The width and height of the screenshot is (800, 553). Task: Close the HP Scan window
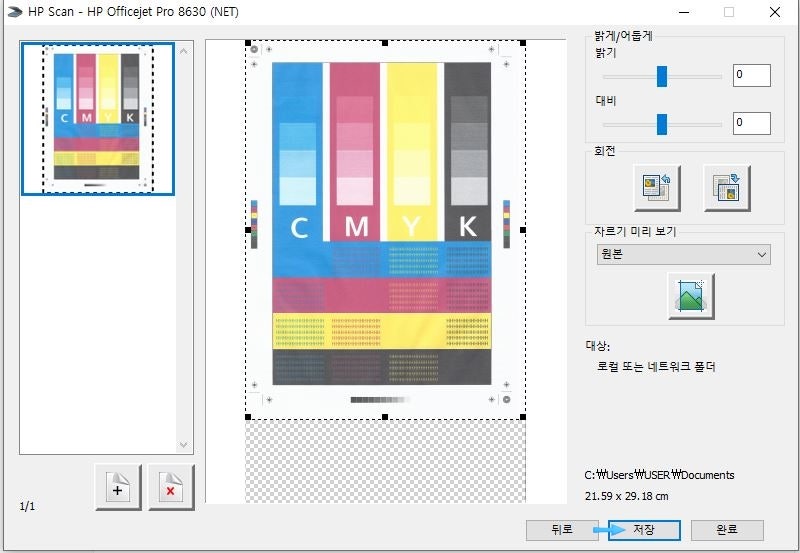(x=774, y=12)
